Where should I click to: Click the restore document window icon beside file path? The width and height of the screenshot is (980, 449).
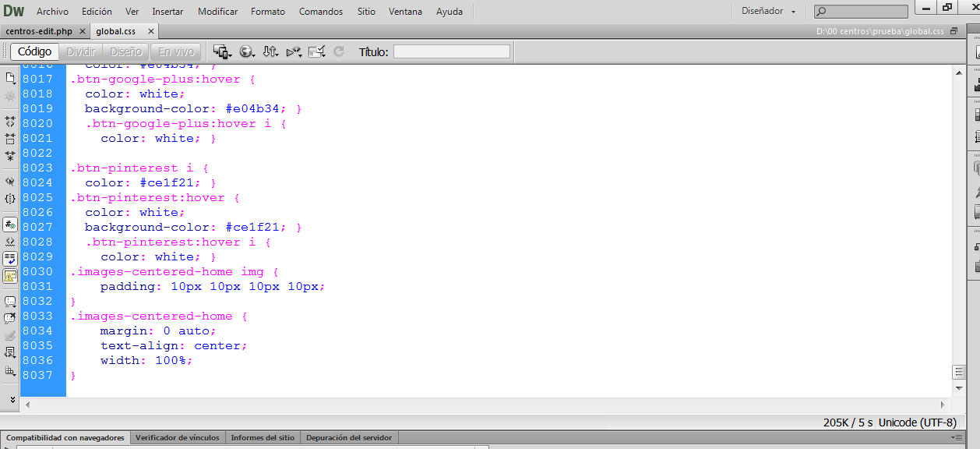click(x=954, y=31)
